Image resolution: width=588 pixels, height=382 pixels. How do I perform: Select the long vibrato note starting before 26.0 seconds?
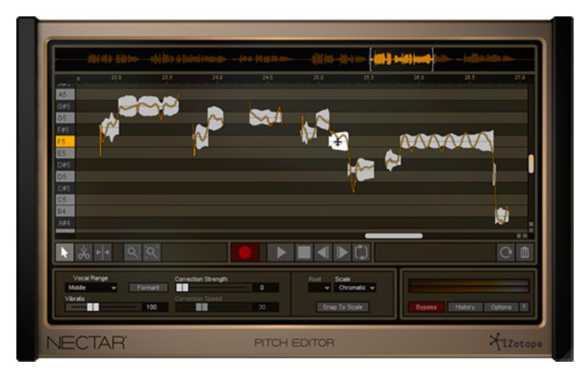pyautogui.click(x=446, y=141)
